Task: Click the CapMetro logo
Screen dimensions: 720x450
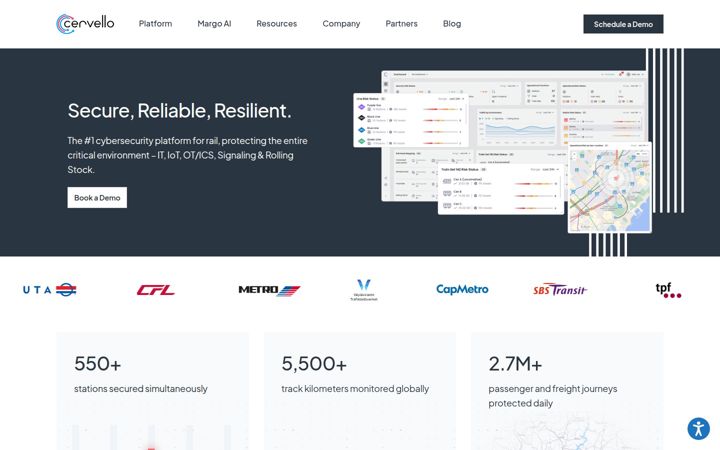Action: click(x=462, y=289)
